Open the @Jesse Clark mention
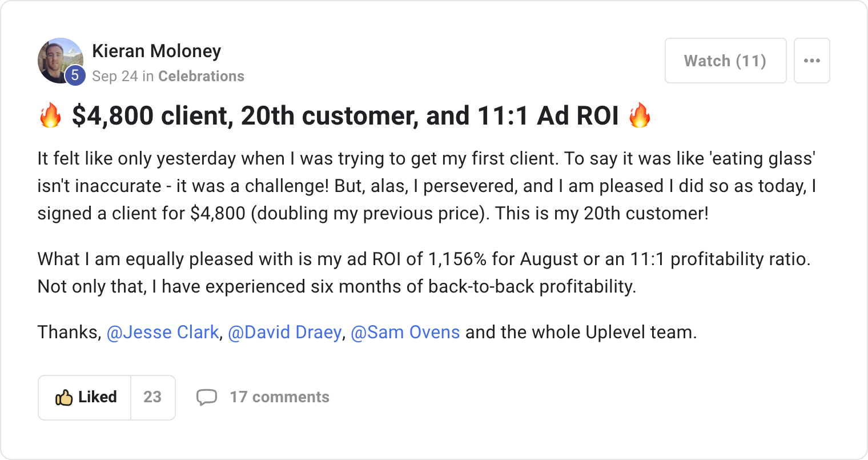868x460 pixels. [x=163, y=332]
